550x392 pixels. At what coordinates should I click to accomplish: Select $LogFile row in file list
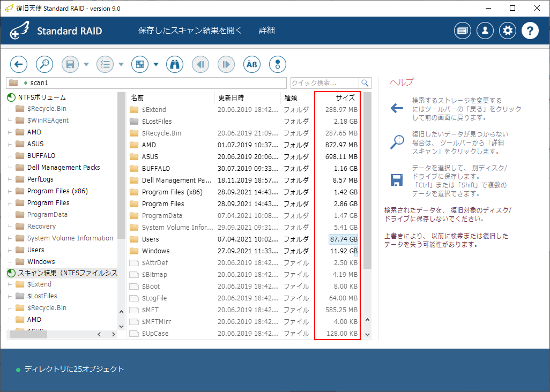click(244, 298)
